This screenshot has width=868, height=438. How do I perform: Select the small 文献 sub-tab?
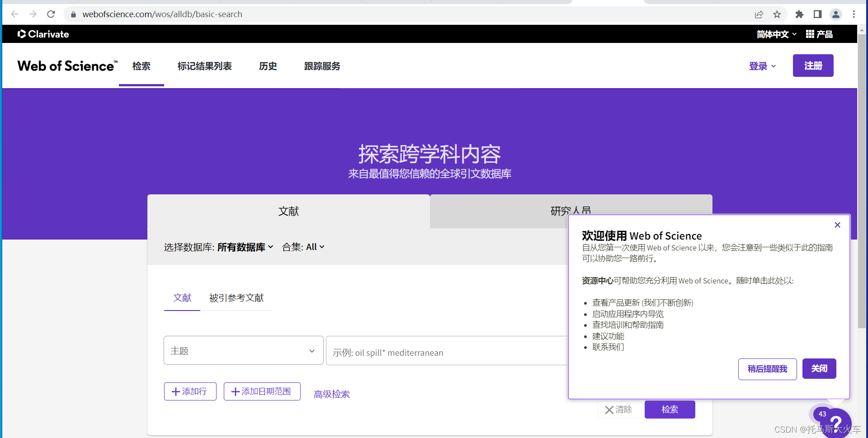182,298
